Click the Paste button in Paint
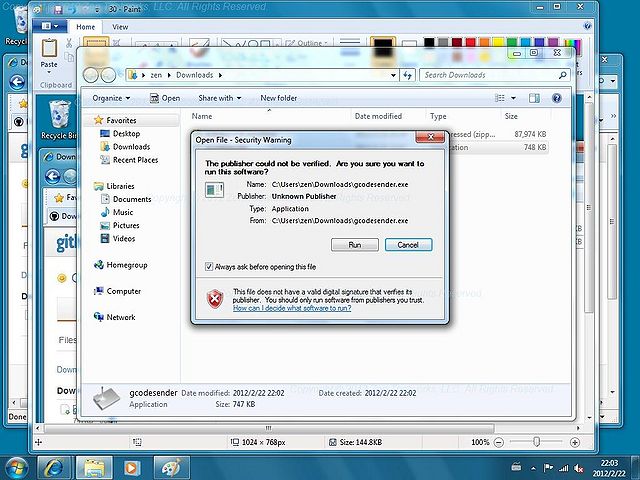640x480 pixels. pos(49,55)
